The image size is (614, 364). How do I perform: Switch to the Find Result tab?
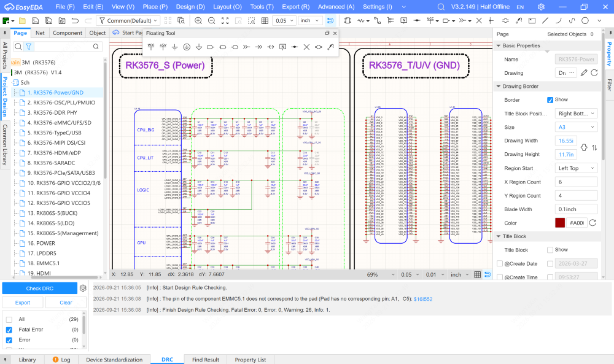click(206, 360)
